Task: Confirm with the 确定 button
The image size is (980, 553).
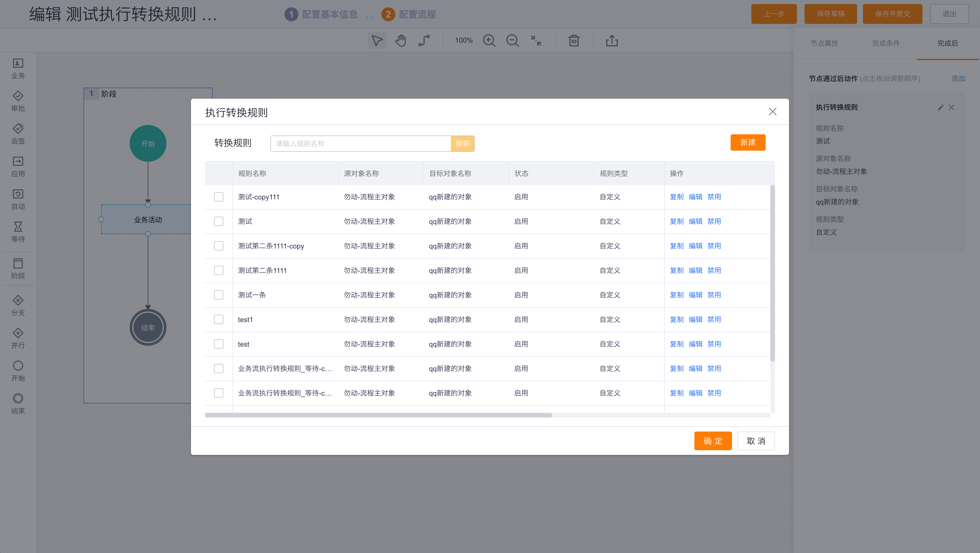Action: 713,441
